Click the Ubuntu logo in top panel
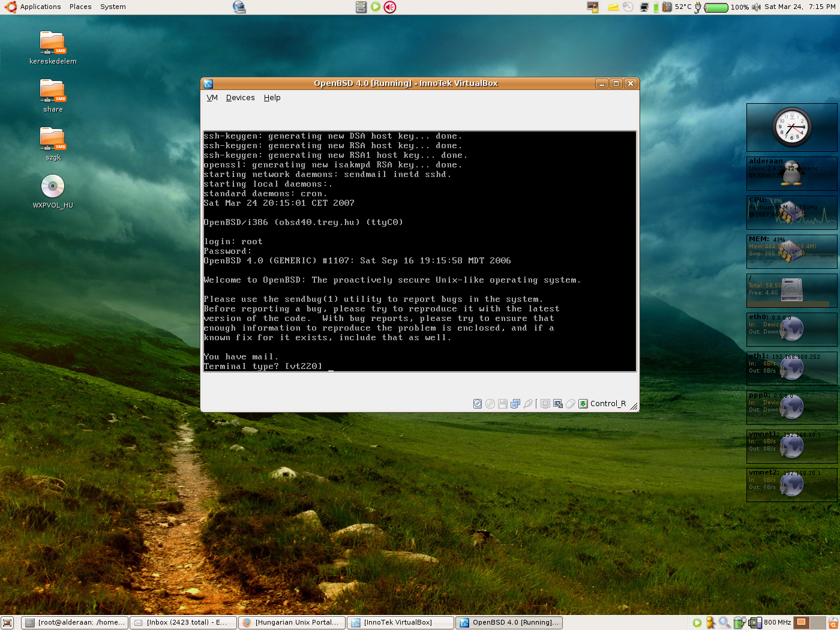 10,7
